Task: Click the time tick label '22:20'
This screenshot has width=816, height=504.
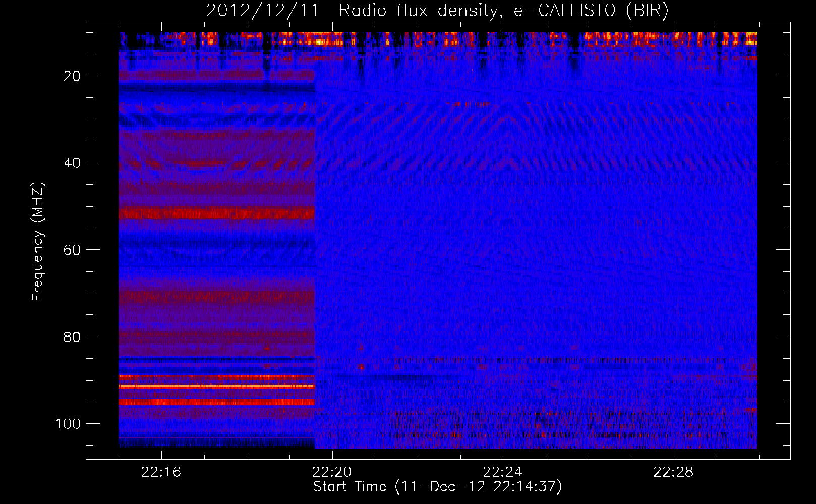Action: click(332, 472)
